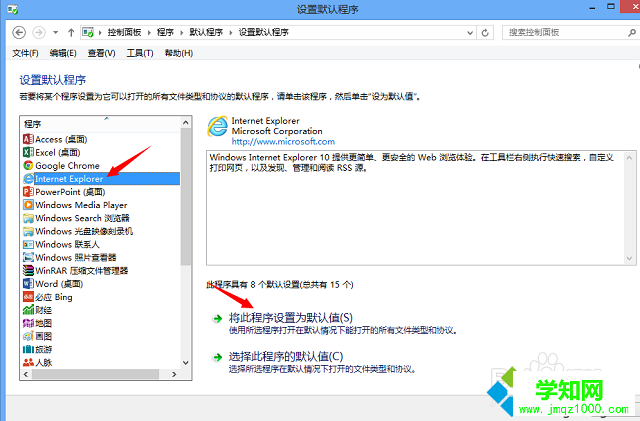The image size is (640, 421).
Task: Click the program list vertical scrollbar thumb
Action: point(186,196)
